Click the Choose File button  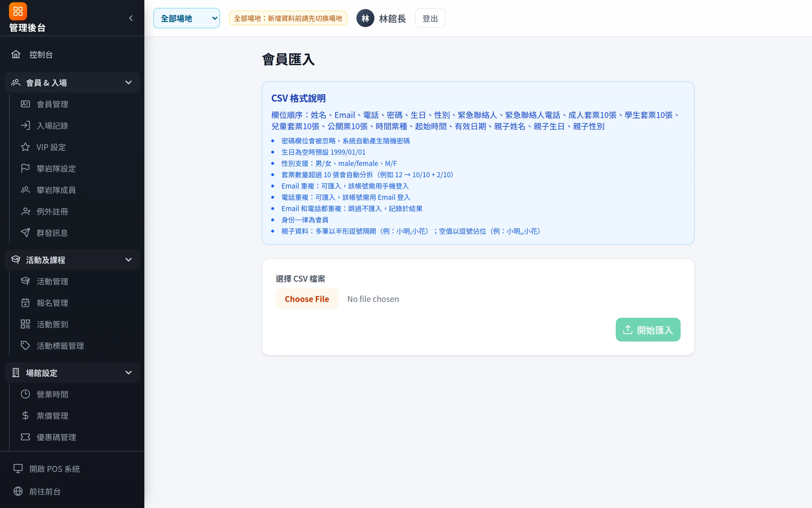pos(307,299)
